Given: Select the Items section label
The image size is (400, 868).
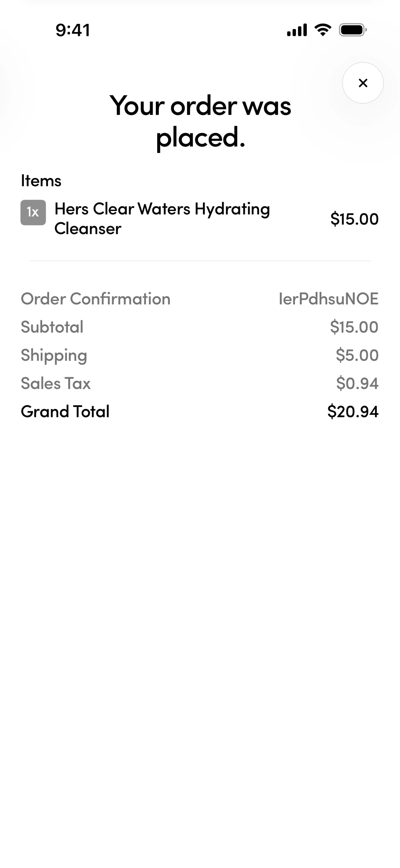Looking at the screenshot, I should pyautogui.click(x=41, y=181).
